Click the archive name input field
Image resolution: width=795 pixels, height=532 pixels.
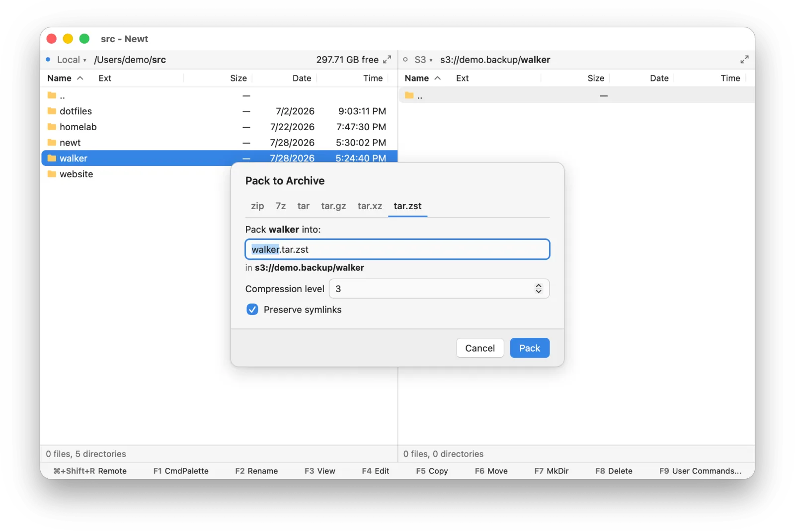pos(397,249)
